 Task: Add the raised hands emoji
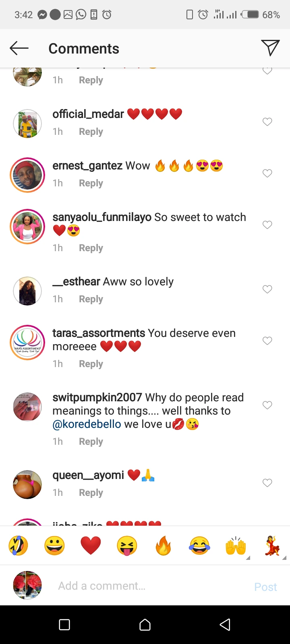[236, 546]
